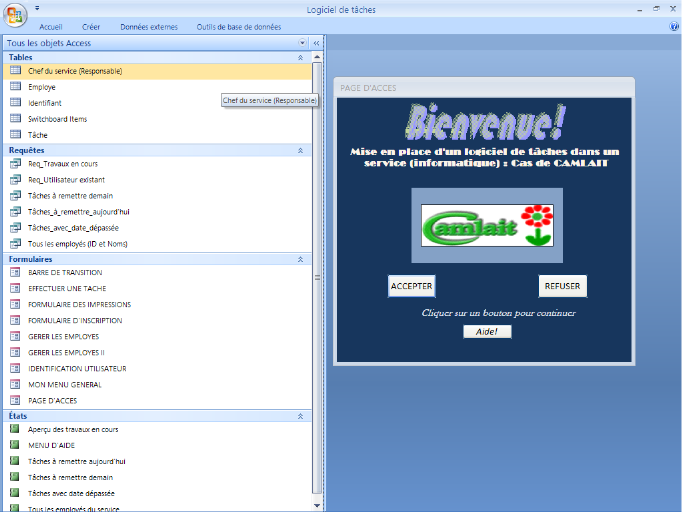Click table icon of Chef du service (Responsable)
This screenshot has width=682, height=512.
[15, 70]
